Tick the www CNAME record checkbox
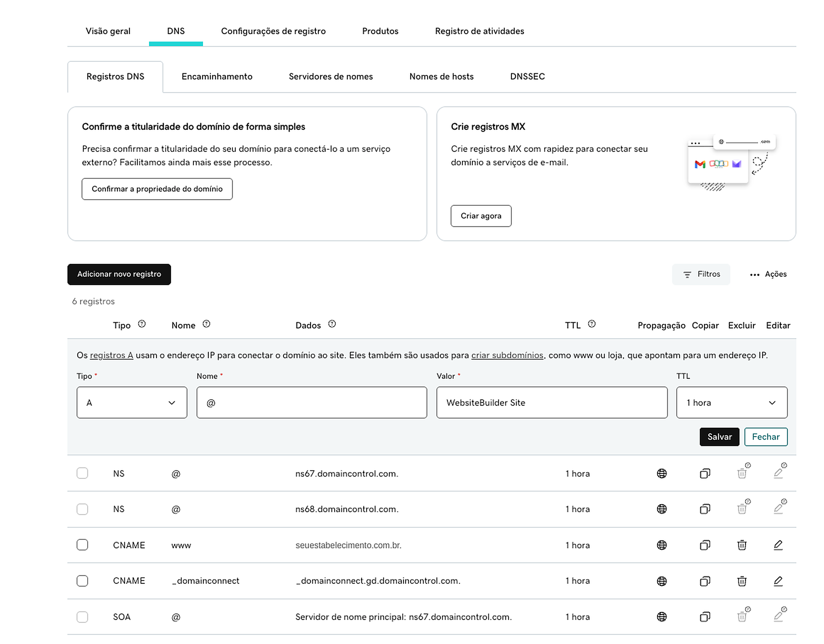This screenshot has width=824, height=644. pos(82,544)
